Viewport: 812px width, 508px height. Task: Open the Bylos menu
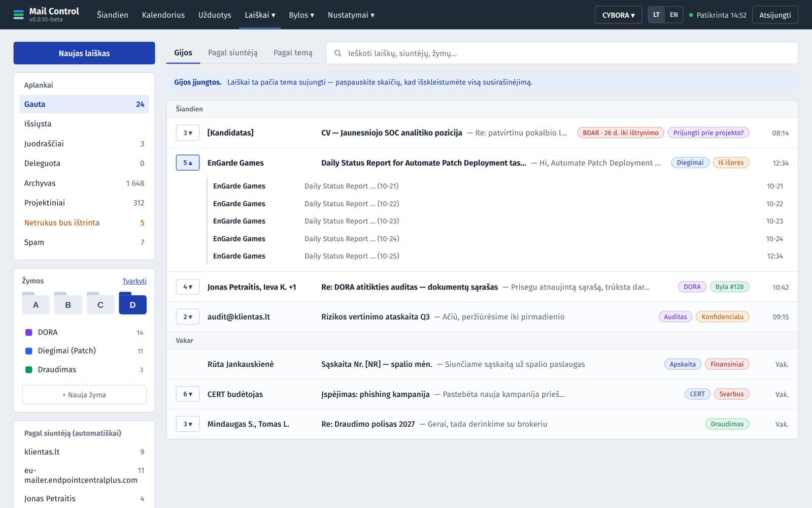pos(301,15)
